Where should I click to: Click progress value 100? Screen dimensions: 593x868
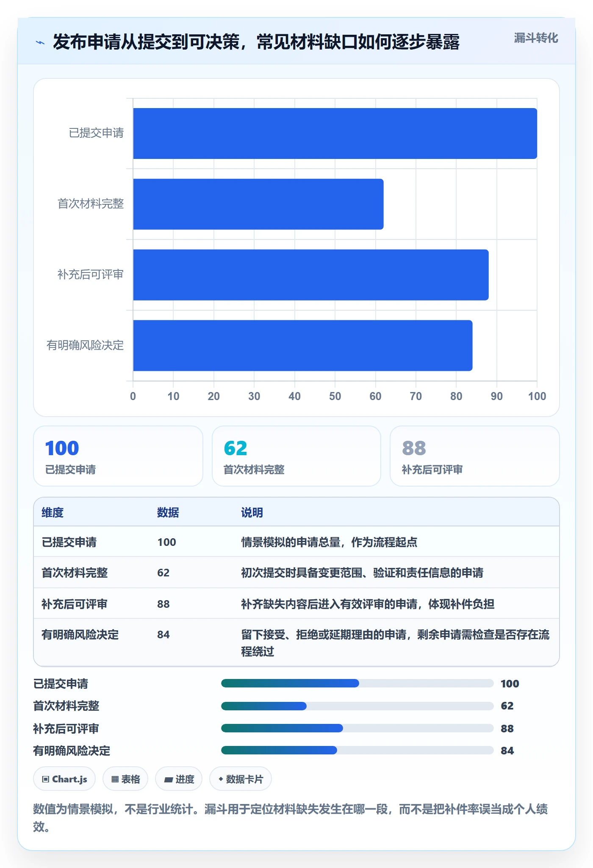point(510,684)
